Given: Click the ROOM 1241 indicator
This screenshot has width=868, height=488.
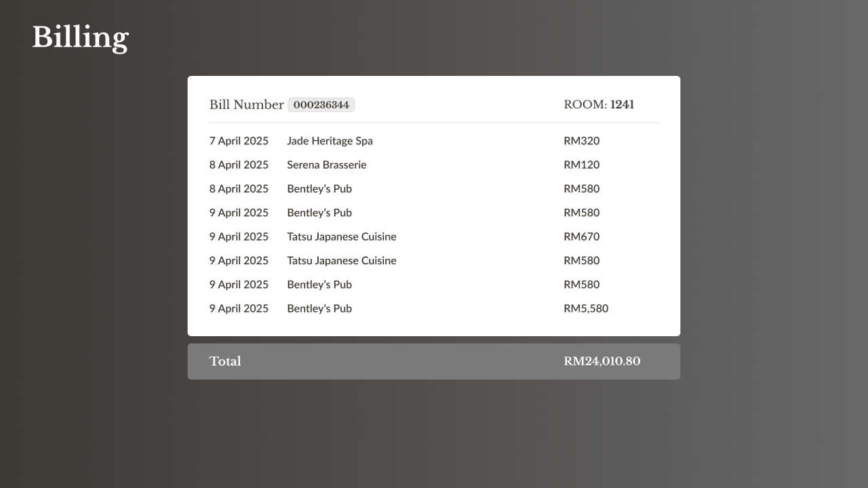Looking at the screenshot, I should tap(599, 105).
